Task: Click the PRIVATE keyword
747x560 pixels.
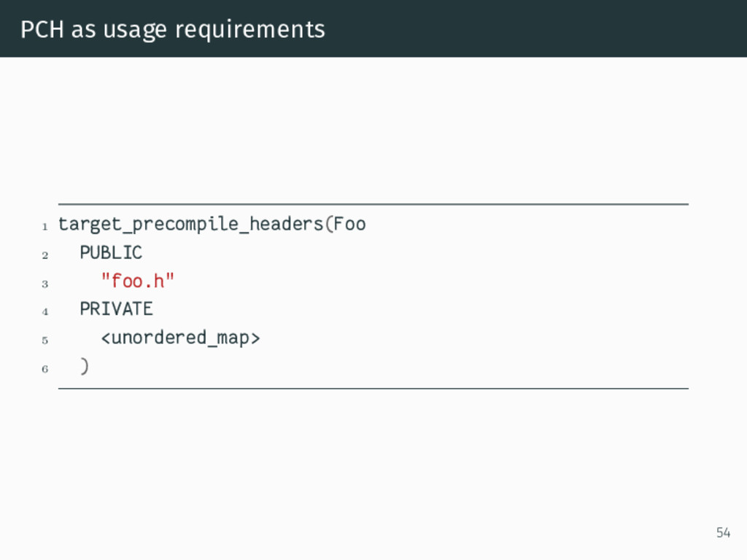Action: (x=116, y=309)
